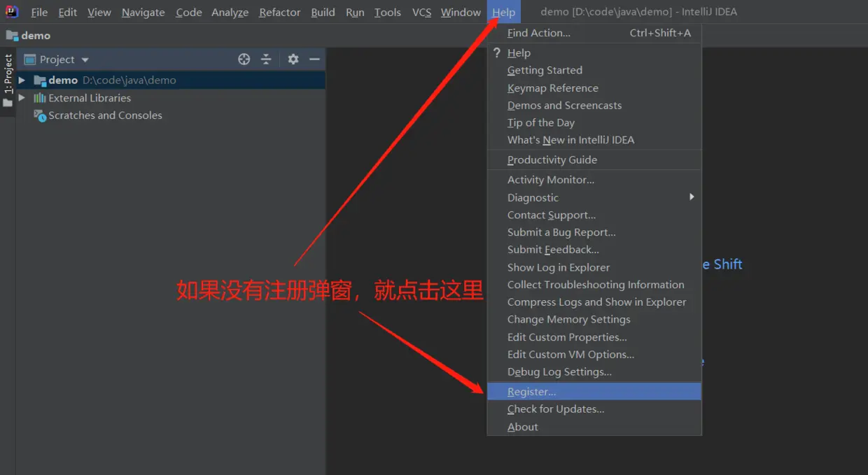This screenshot has height=475, width=868.
Task: Select Find Action... menu entry
Action: click(594, 33)
